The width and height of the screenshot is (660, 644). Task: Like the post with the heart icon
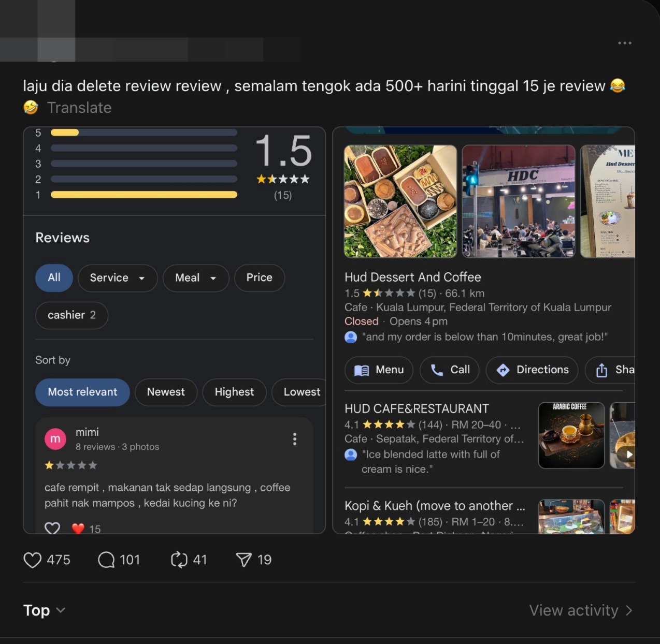tap(33, 560)
